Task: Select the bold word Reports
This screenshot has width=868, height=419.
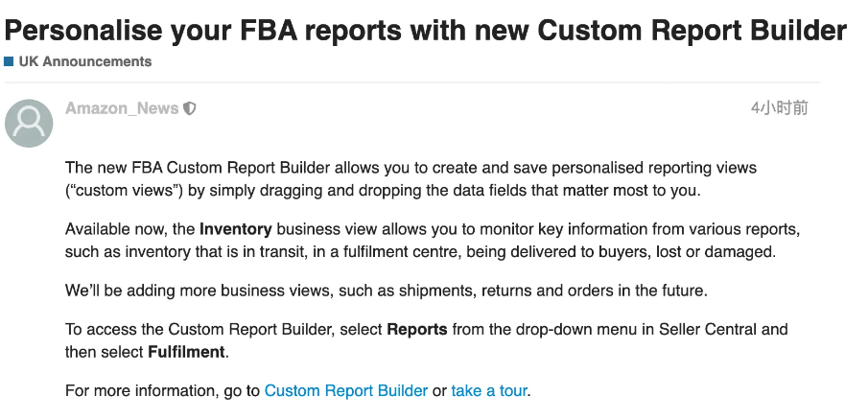Action: 417,329
